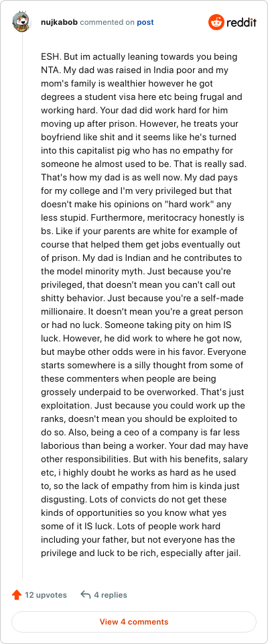The height and width of the screenshot is (644, 268).
Task: Click the orange Reddit alien logo
Action: (x=216, y=22)
